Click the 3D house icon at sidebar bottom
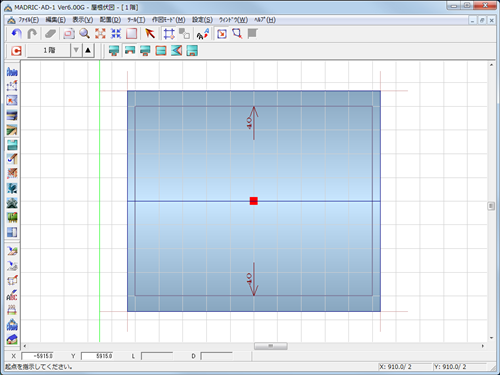This screenshot has width=500, height=375. point(12,339)
